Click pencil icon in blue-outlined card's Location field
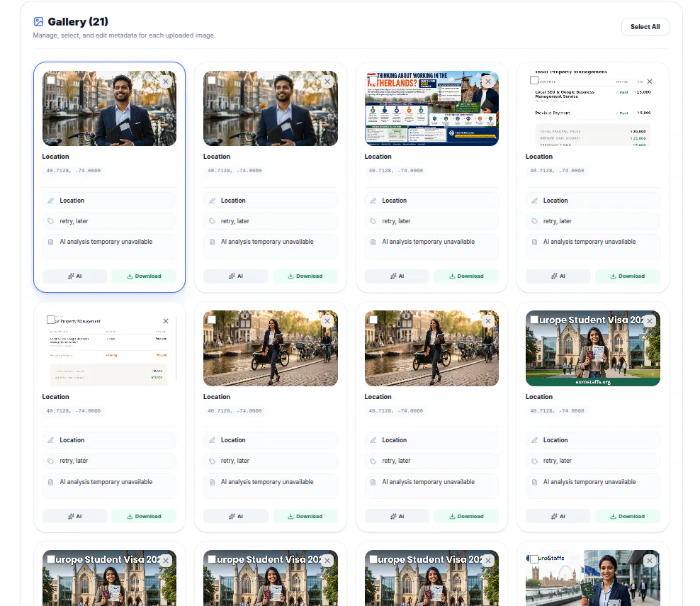The image size is (700, 606). pos(51,201)
